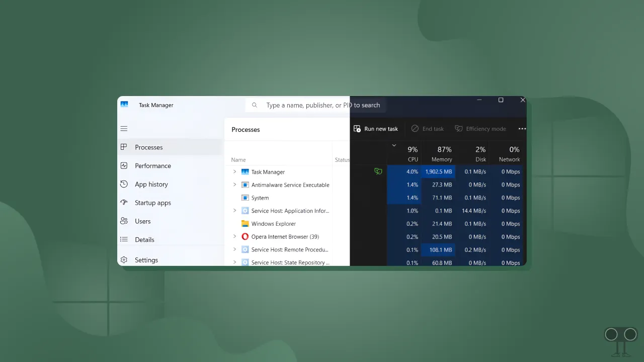This screenshot has width=644, height=362.
Task: Click the 1,902.5 MB memory cell
Action: point(438,171)
